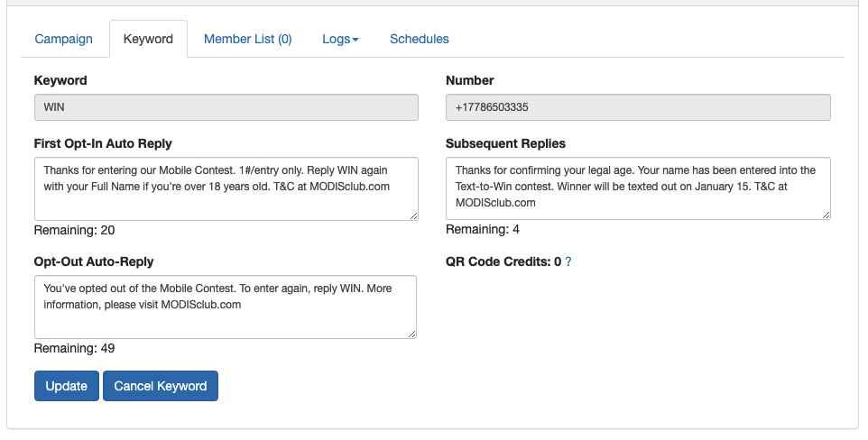Click inside the Opt-Out Auto-Reply text area
This screenshot has width=868, height=440.
(x=226, y=307)
